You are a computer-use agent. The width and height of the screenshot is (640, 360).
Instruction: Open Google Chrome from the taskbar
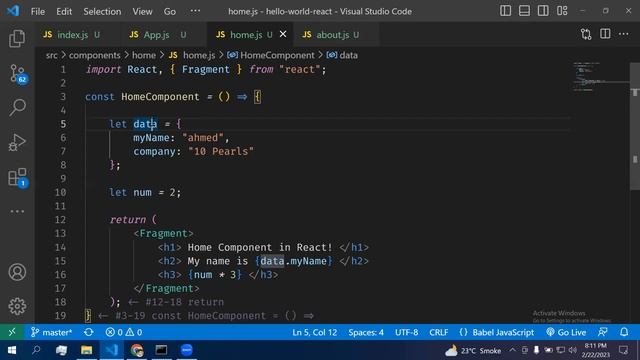137,350
